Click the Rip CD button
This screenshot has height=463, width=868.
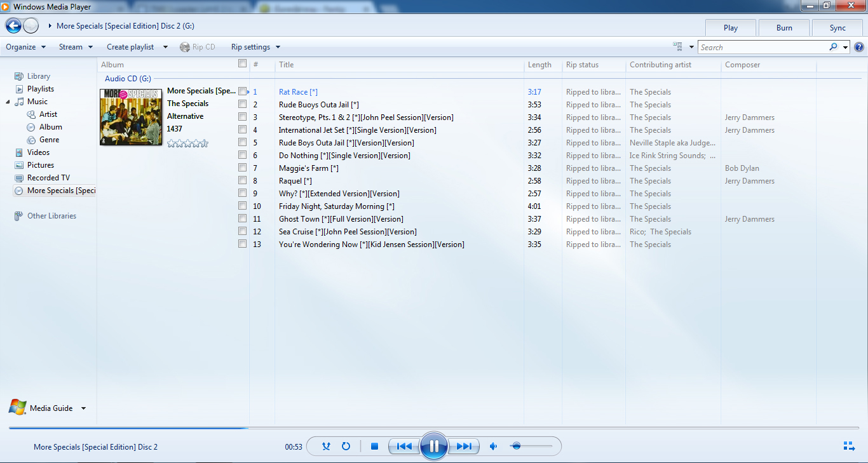pos(198,47)
